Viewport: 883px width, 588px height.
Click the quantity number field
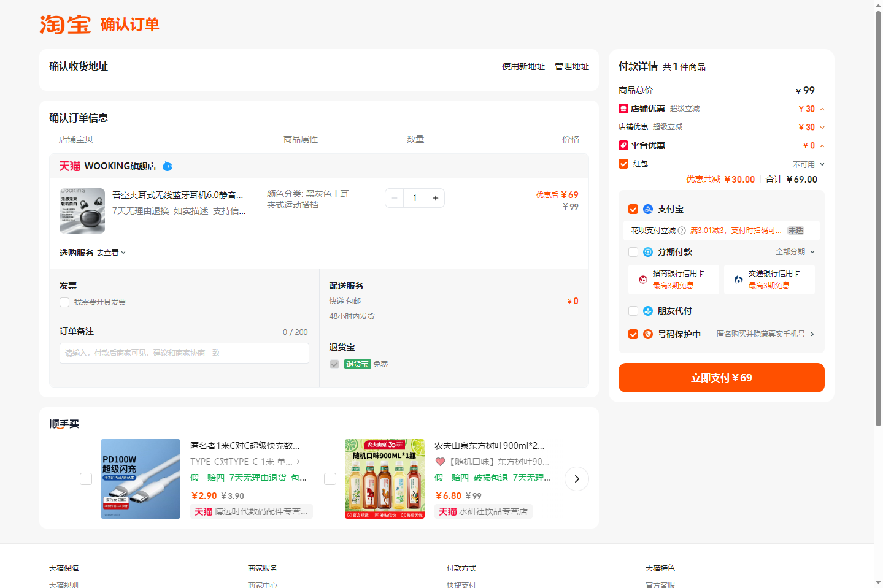[x=415, y=198]
